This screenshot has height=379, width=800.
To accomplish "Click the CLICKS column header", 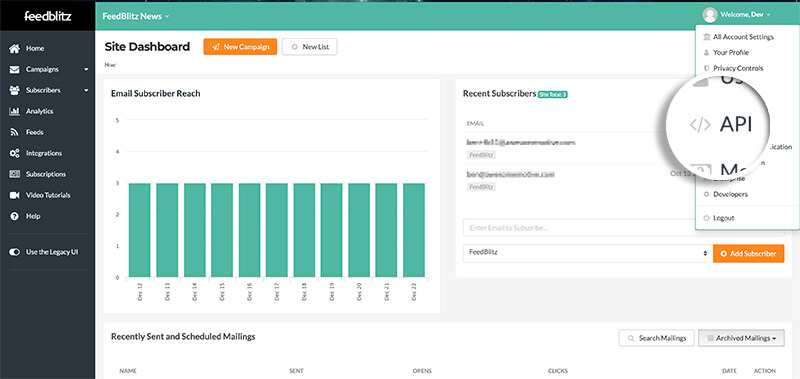I will (558, 371).
